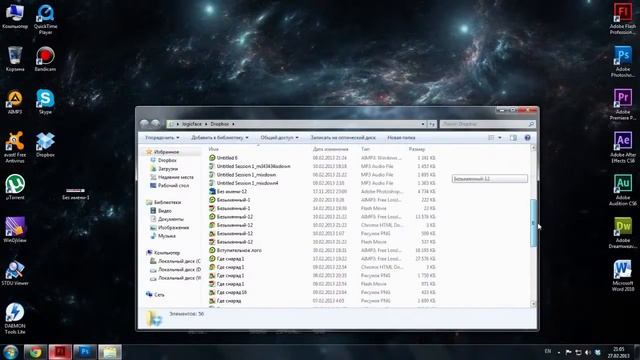The height and width of the screenshot is (360, 640).
Task: Click the Explorer folder taskbar button
Action: (110, 352)
